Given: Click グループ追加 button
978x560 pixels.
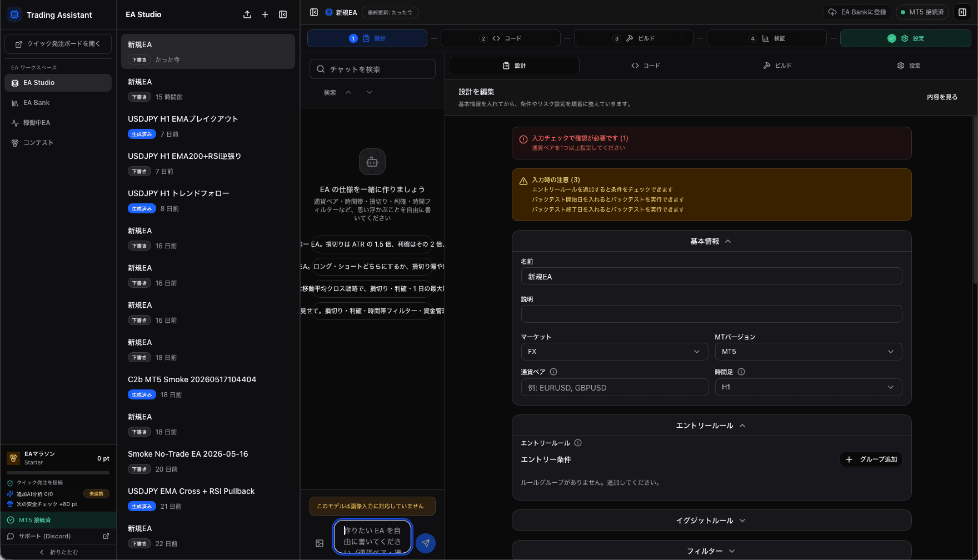Looking at the screenshot, I should [x=871, y=459].
